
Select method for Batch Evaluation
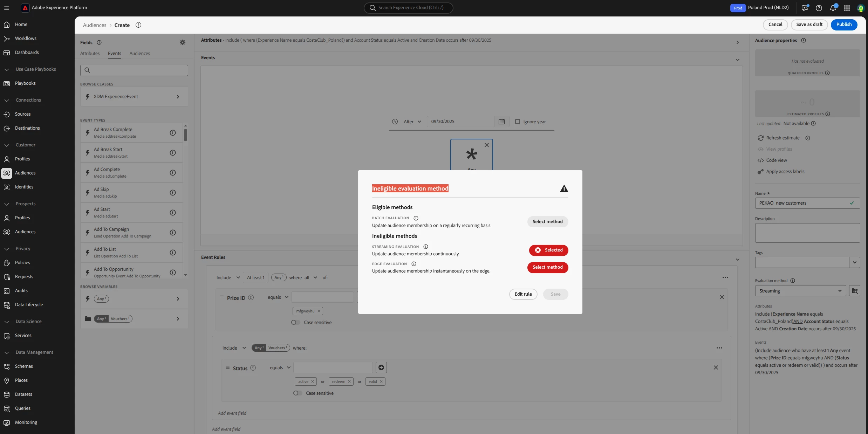pos(547,221)
